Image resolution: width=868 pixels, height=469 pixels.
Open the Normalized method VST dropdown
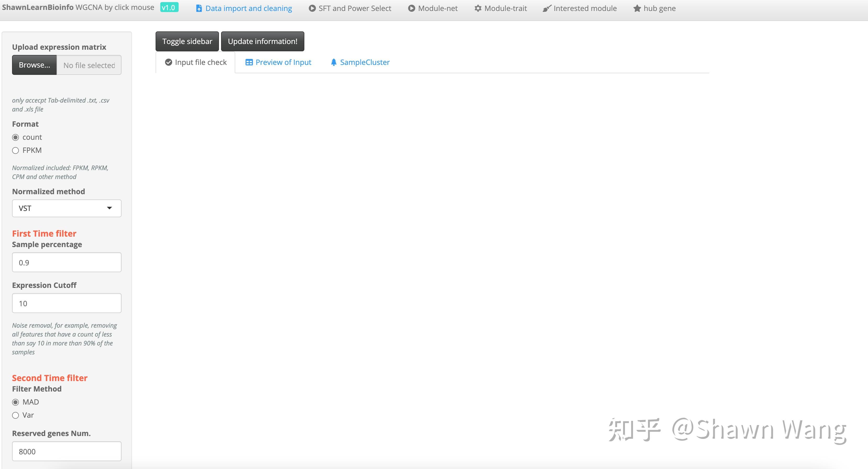(x=67, y=208)
